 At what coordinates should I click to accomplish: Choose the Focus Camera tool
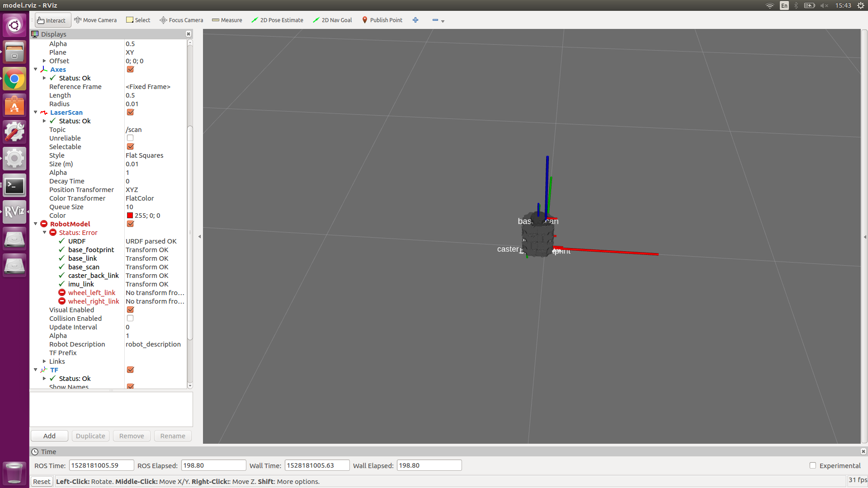(x=181, y=20)
